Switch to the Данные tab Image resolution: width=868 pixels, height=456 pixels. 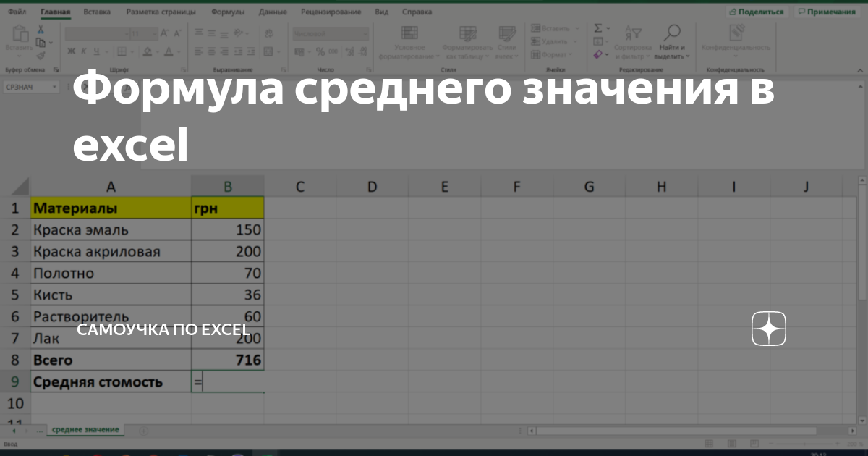273,12
